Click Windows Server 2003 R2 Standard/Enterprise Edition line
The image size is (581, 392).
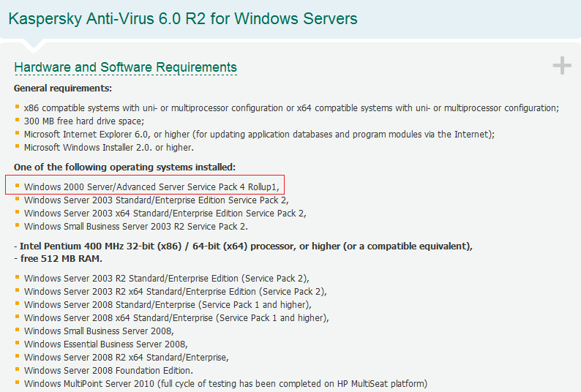pos(166,278)
